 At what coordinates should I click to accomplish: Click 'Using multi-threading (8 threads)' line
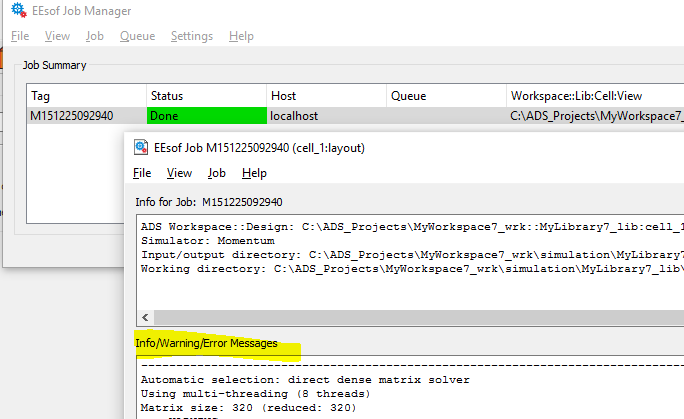pos(256,394)
